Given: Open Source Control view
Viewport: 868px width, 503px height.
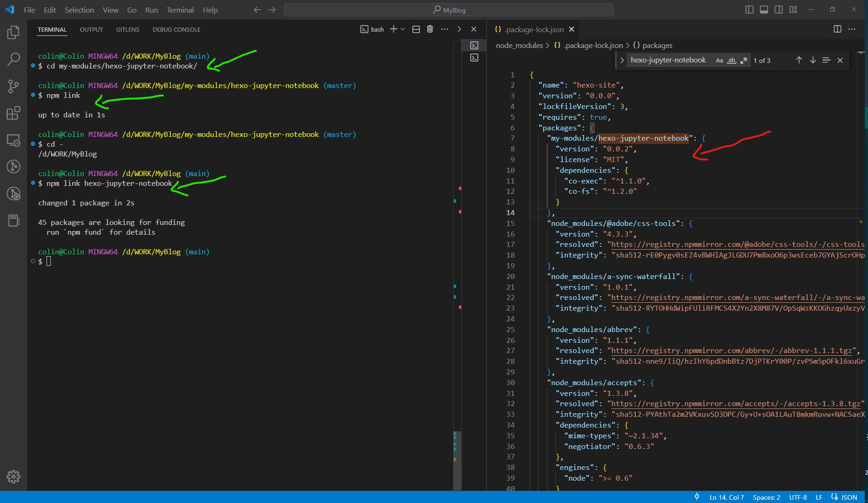Looking at the screenshot, I should [13, 86].
